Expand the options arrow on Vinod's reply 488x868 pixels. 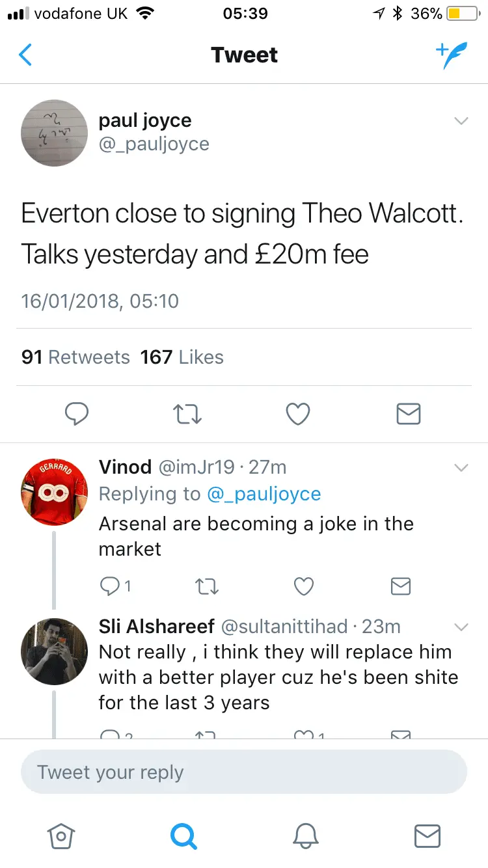tap(461, 468)
